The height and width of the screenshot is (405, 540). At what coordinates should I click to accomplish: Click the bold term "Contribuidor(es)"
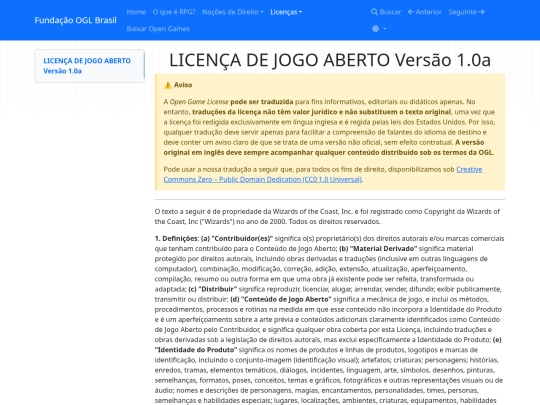click(242, 238)
